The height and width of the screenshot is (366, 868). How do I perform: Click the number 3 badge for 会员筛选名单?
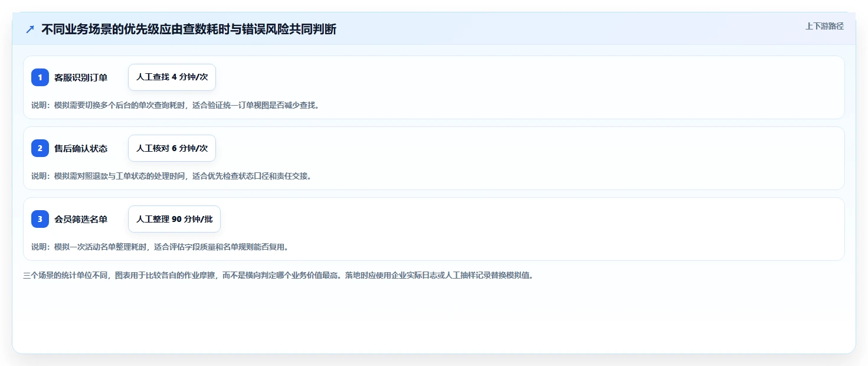[40, 219]
